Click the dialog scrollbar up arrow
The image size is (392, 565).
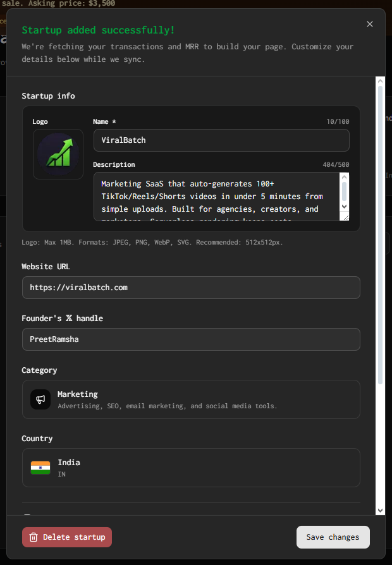point(380,82)
